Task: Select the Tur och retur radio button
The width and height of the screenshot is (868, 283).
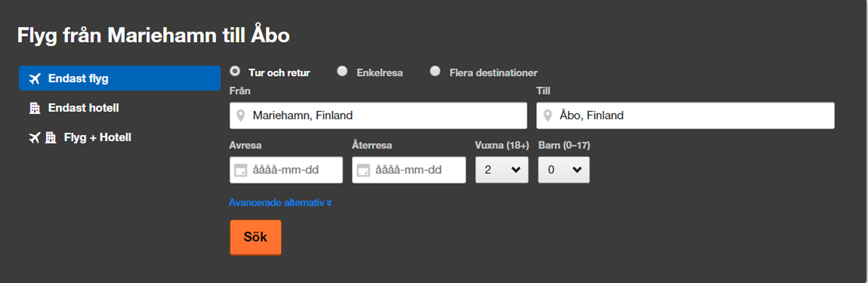Action: click(x=235, y=71)
